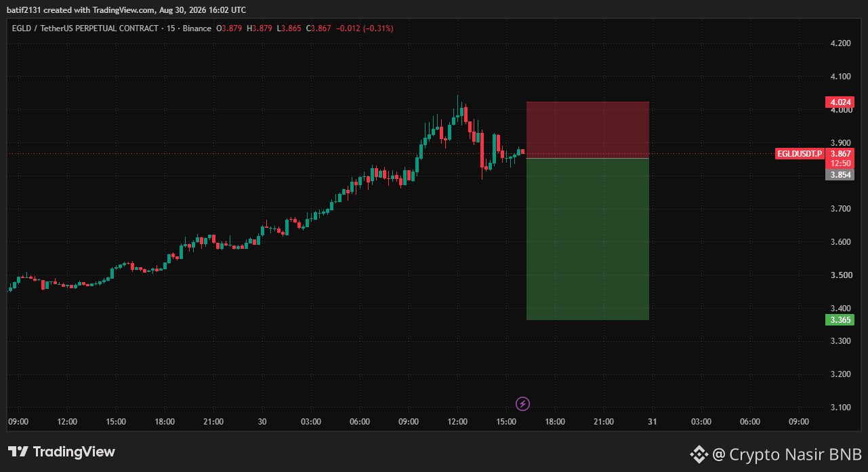The height and width of the screenshot is (472, 868).
Task: Click the 18:00 label left of date 30
Action: 165,422
